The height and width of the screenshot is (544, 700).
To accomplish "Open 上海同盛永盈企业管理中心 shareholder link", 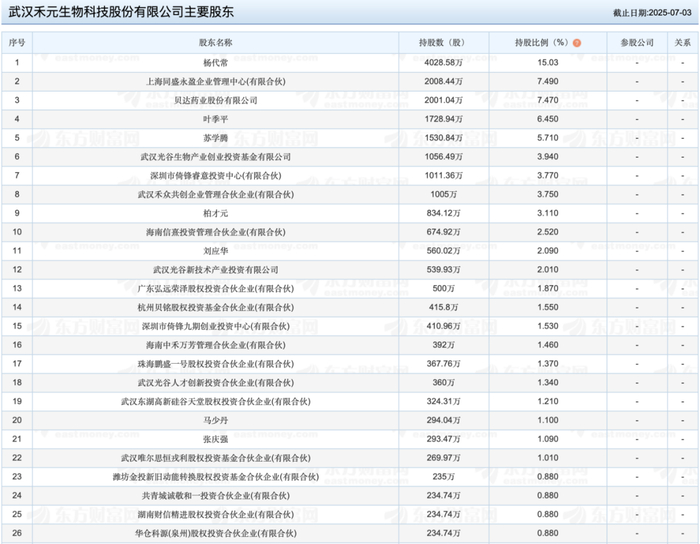I will (215, 81).
